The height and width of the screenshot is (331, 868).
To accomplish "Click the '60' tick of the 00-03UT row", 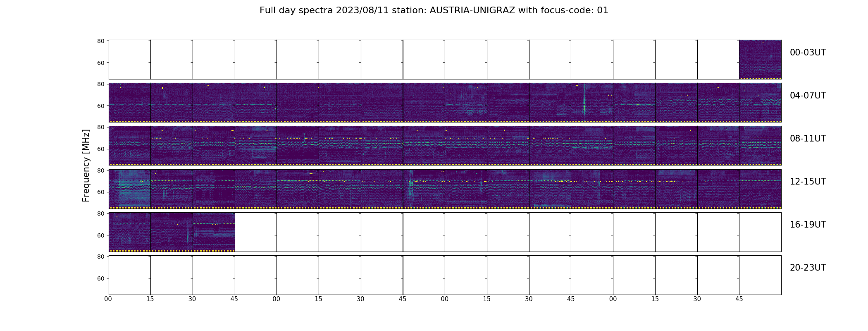I will (100, 63).
